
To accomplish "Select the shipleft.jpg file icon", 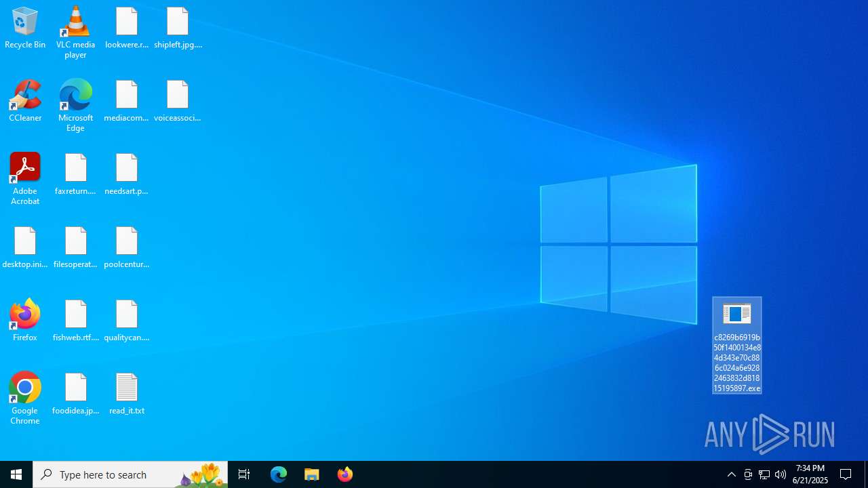I will (178, 28).
